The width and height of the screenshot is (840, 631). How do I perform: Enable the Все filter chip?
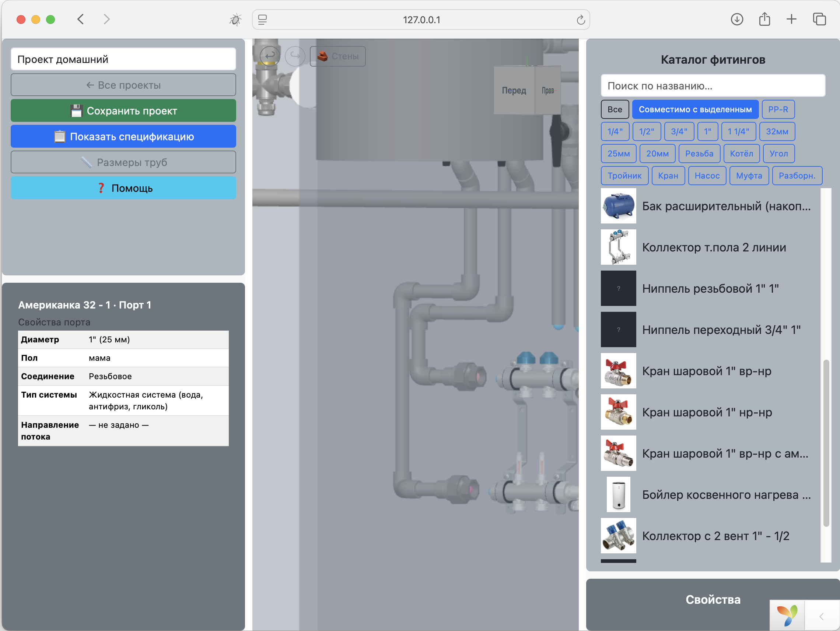(615, 109)
